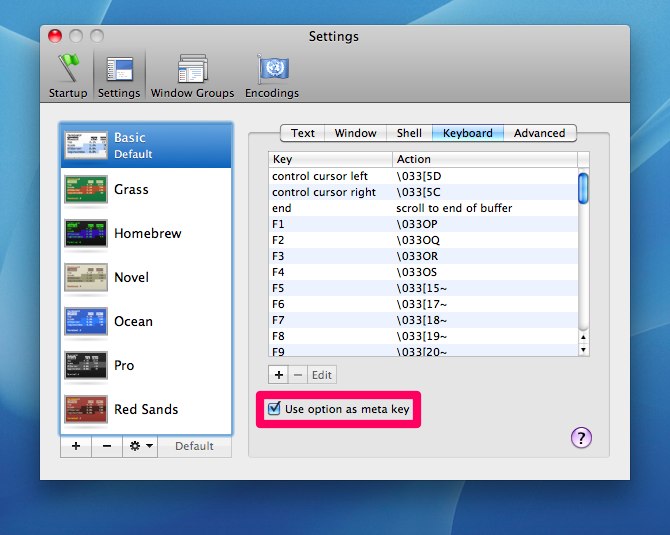This screenshot has height=535, width=670.
Task: Choose the Homebrew profile
Action: pyautogui.click(x=146, y=234)
